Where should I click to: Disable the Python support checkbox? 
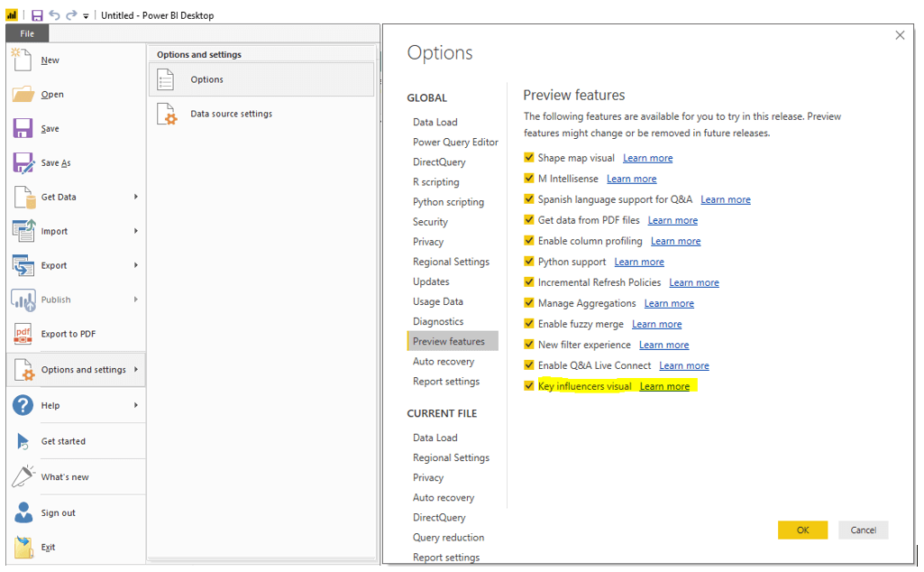(x=529, y=262)
